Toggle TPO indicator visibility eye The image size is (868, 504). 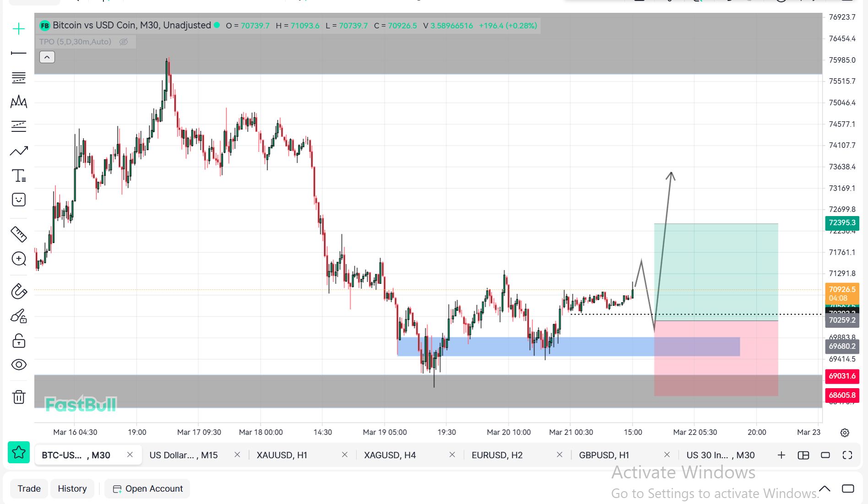124,42
